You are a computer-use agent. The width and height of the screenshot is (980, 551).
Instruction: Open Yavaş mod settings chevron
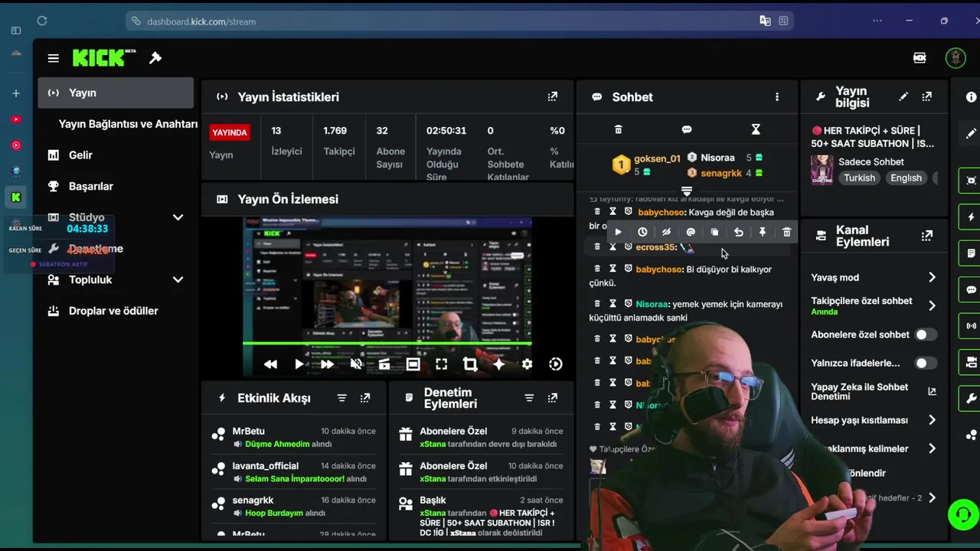(x=932, y=277)
